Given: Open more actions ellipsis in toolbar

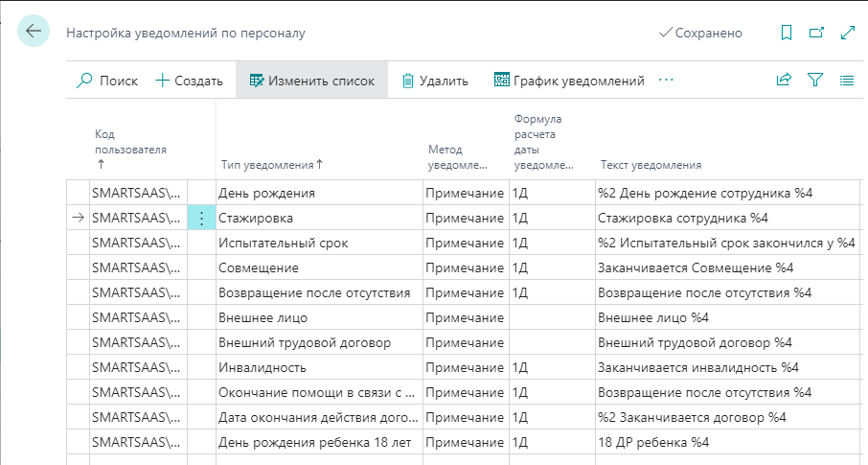Looking at the screenshot, I should point(667,81).
